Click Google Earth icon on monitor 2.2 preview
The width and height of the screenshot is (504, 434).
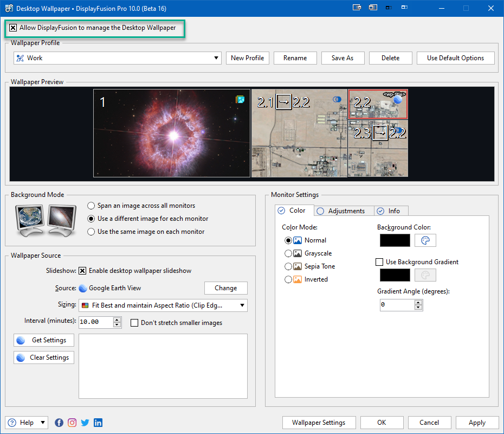398,99
